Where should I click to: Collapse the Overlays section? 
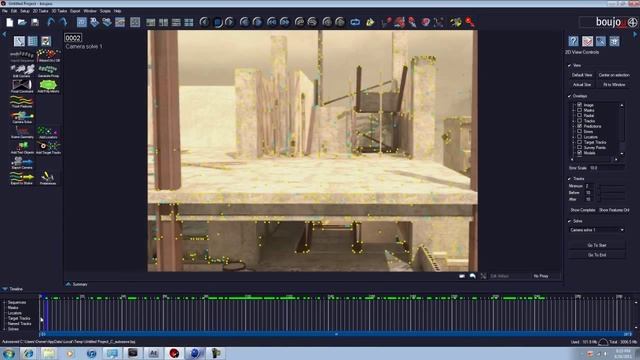pyautogui.click(x=570, y=96)
